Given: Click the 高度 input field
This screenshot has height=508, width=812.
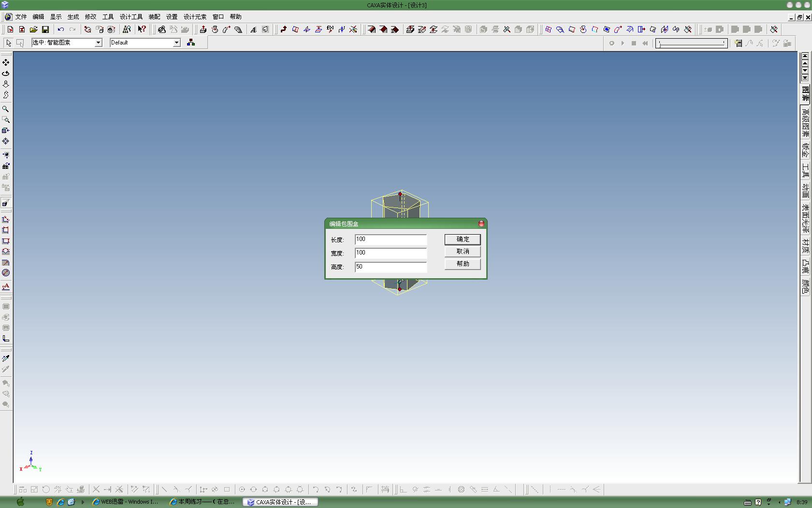Looking at the screenshot, I should [391, 267].
